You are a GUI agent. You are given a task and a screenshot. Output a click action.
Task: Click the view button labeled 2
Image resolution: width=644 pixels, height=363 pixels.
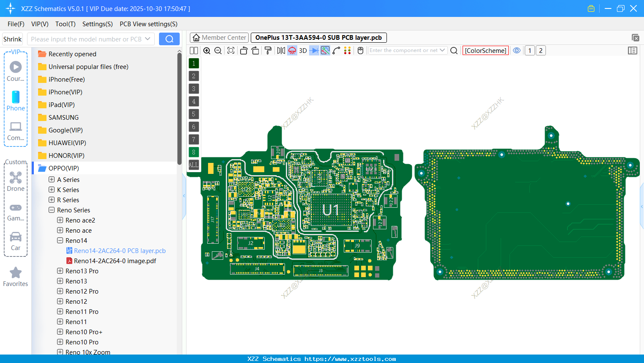pos(540,51)
